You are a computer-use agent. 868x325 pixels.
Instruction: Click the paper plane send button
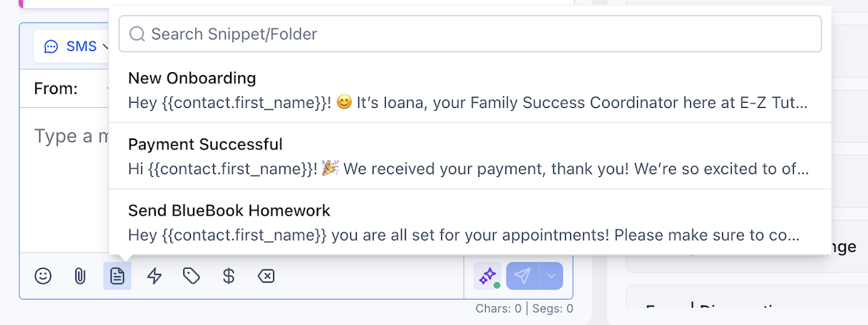click(523, 275)
